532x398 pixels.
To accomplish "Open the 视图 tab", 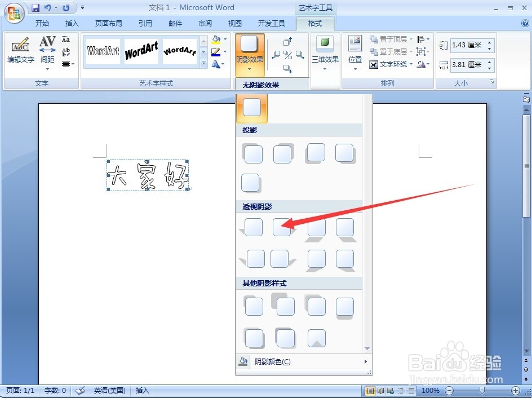I will [234, 24].
